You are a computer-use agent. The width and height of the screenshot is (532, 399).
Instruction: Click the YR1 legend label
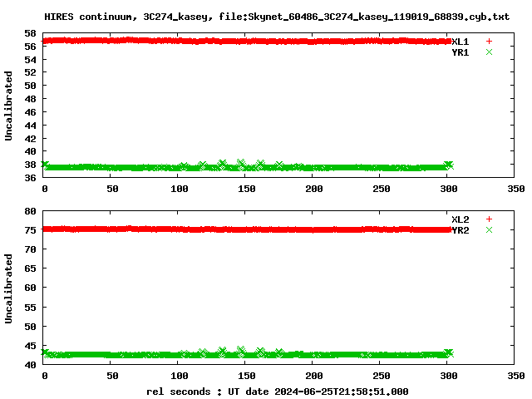[461, 52]
